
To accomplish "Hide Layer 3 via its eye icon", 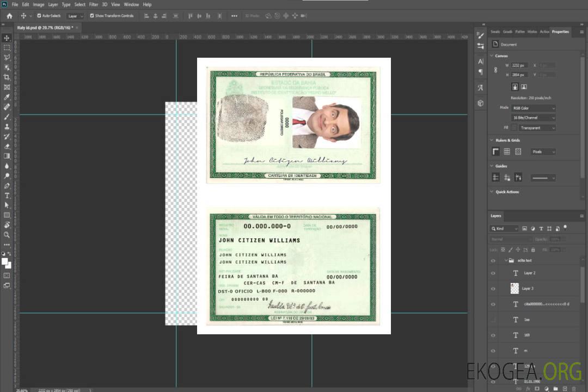I will click(x=493, y=289).
